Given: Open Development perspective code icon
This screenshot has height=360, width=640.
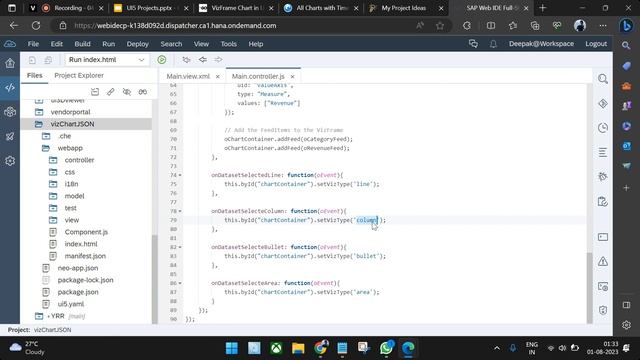Looking at the screenshot, I should click(x=10, y=87).
